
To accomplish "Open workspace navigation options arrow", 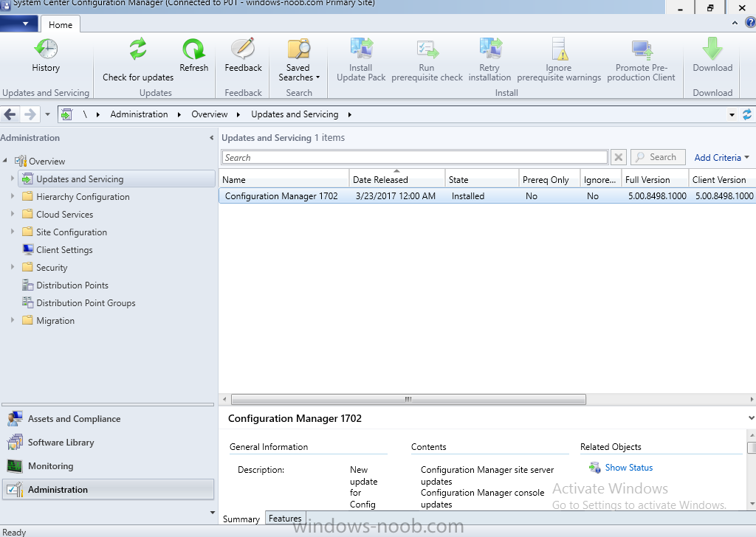I will point(212,513).
